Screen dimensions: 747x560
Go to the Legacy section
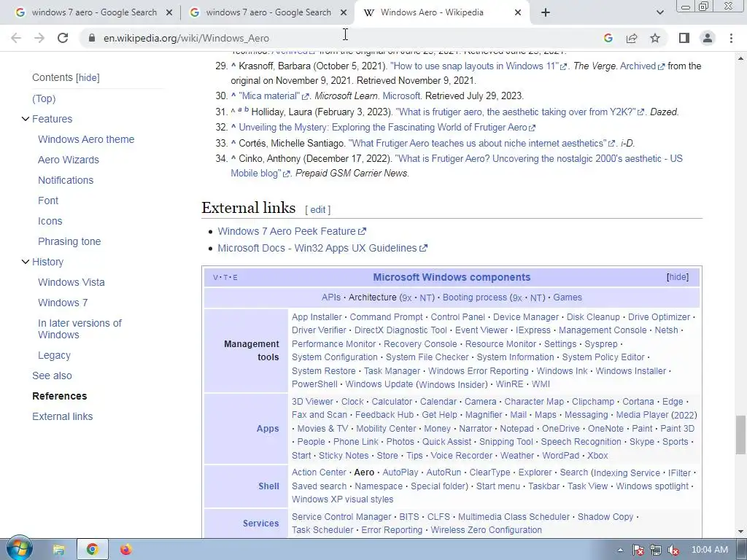[x=54, y=355]
